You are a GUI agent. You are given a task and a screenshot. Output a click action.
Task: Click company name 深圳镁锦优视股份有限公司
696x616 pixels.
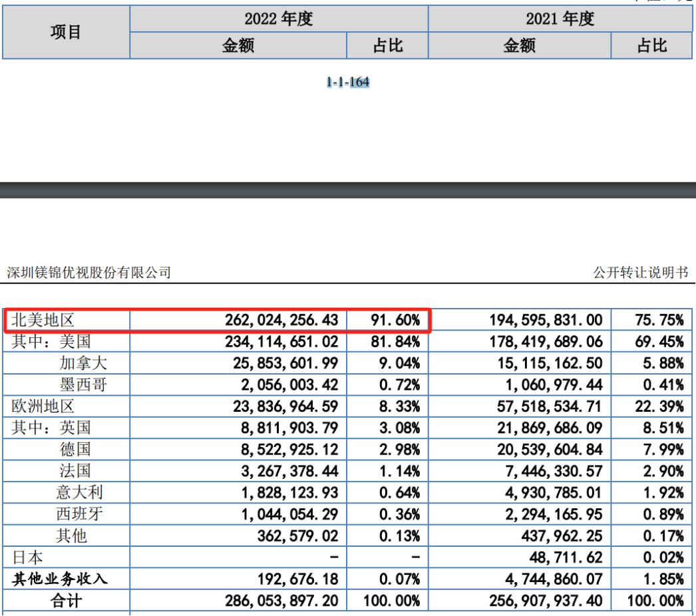click(88, 272)
